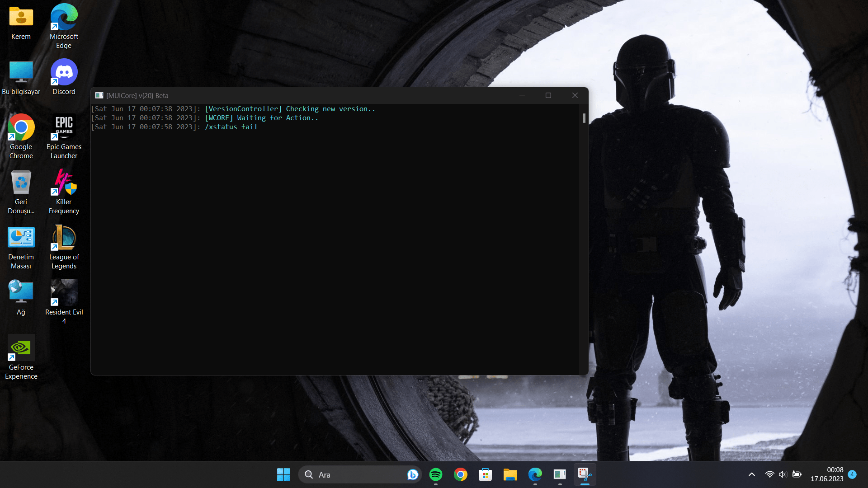The image size is (868, 488).
Task: Open Google Chrome desktop shortcut
Action: pyautogui.click(x=21, y=136)
